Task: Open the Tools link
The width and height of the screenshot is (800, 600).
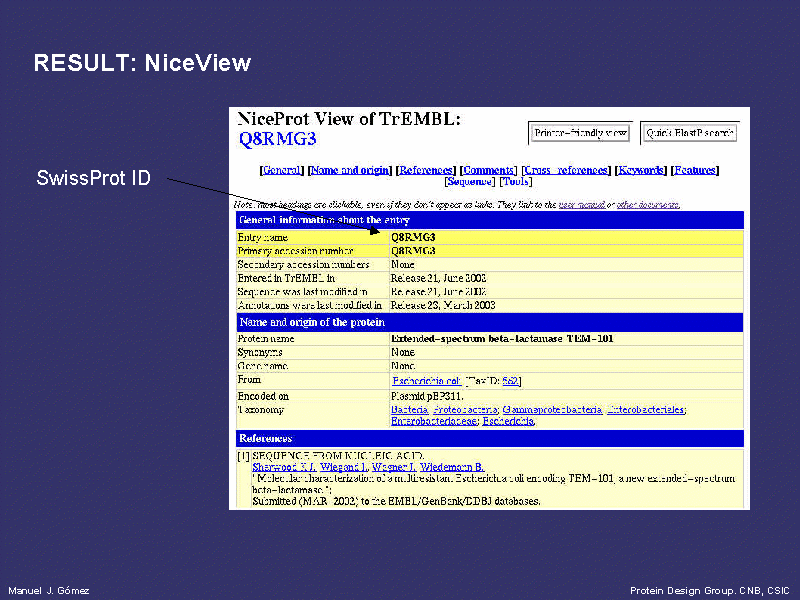Action: coord(515,182)
